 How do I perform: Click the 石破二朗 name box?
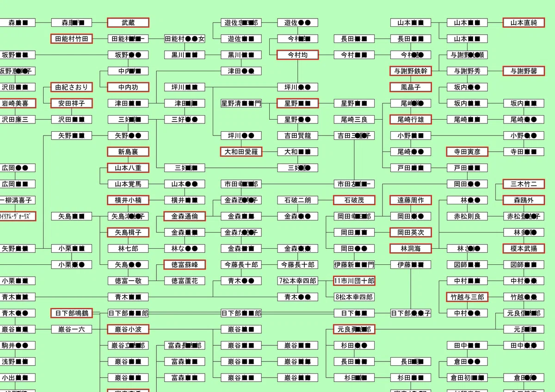click(297, 200)
